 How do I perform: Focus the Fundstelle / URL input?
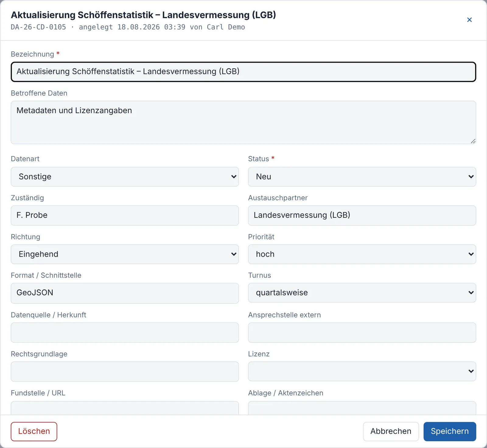point(125,408)
